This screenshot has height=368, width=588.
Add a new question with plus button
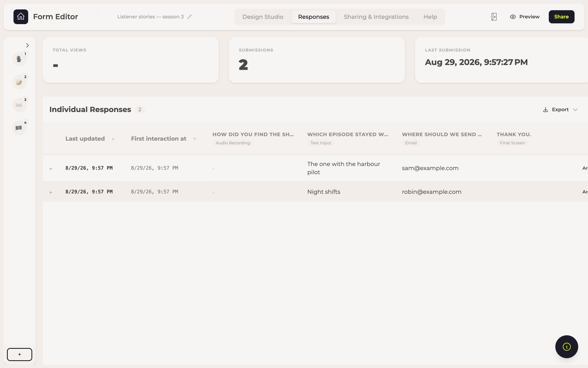[19, 354]
